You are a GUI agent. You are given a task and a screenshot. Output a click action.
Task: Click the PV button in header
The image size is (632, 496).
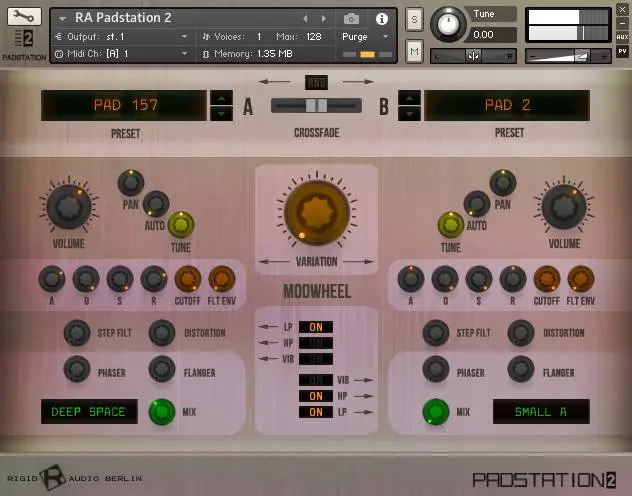pyautogui.click(x=622, y=51)
